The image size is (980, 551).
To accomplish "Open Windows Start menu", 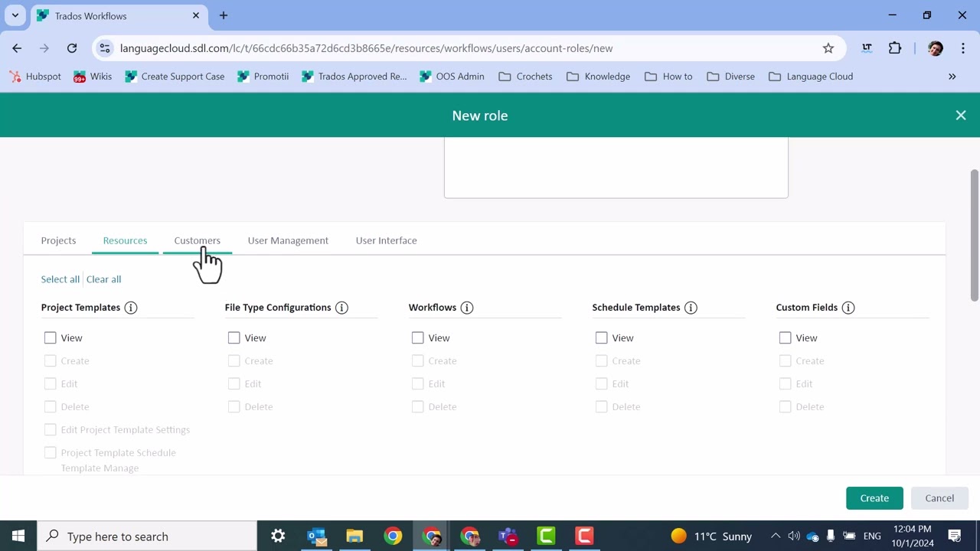I will (x=18, y=536).
